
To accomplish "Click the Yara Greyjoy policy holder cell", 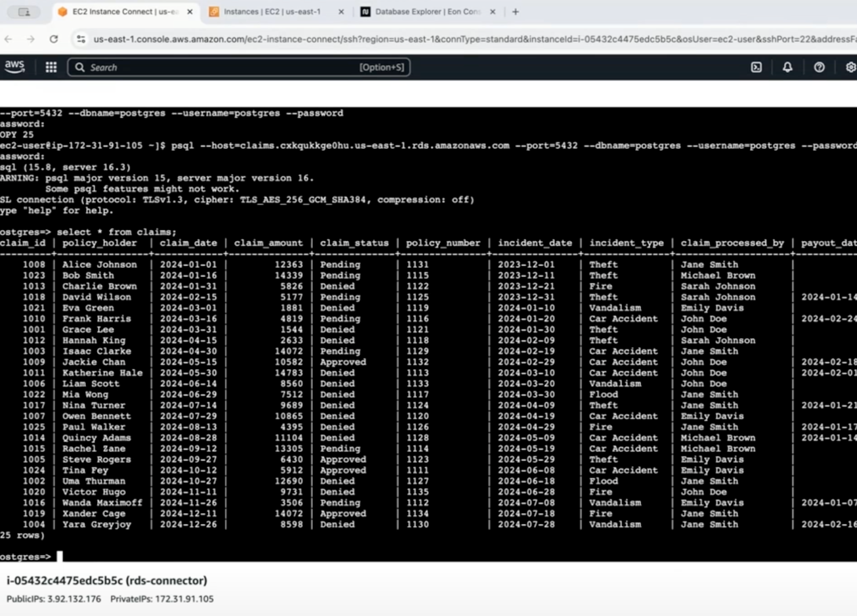I will click(96, 524).
